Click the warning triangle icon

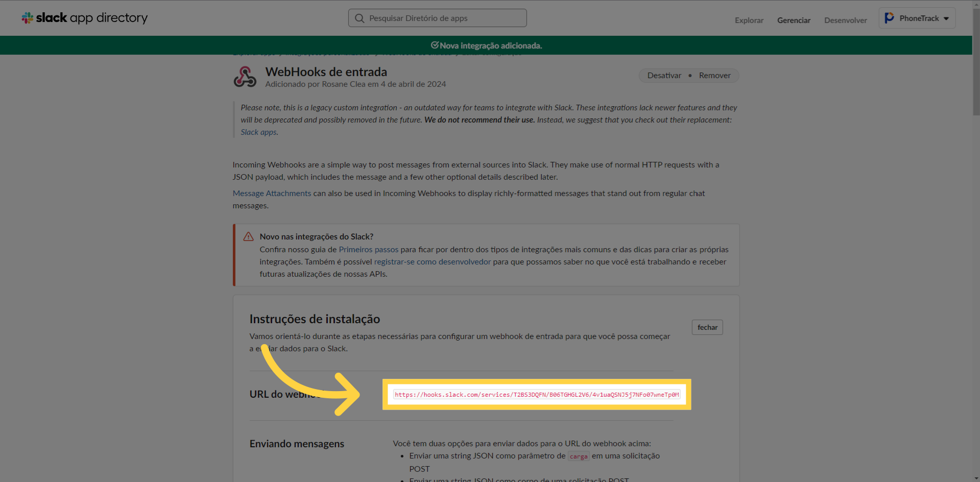tap(248, 236)
